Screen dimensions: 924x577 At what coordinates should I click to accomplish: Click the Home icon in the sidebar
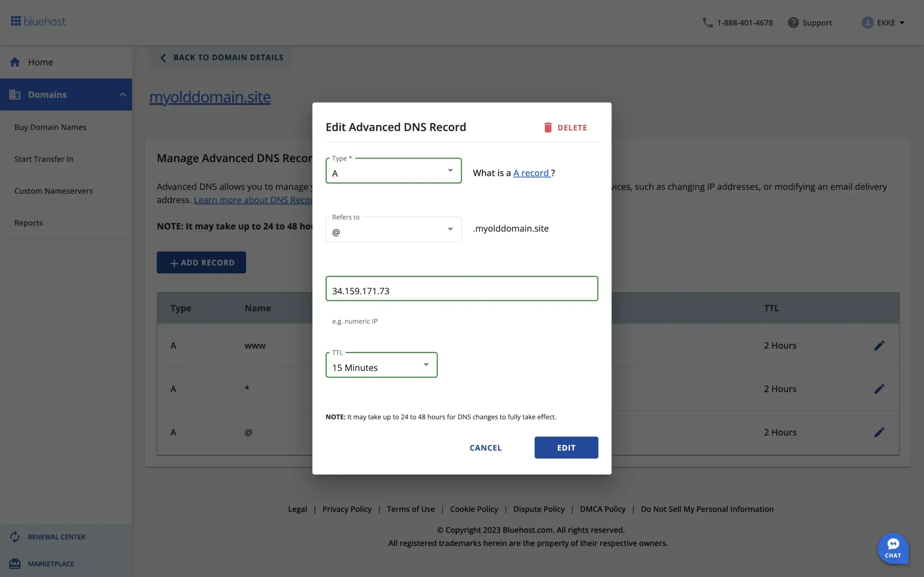pyautogui.click(x=15, y=62)
